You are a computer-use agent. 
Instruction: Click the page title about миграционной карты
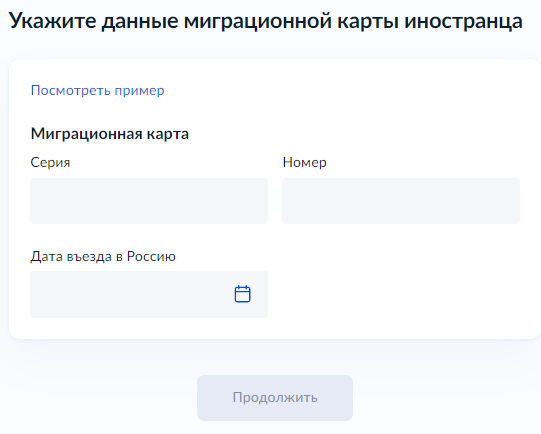266,21
